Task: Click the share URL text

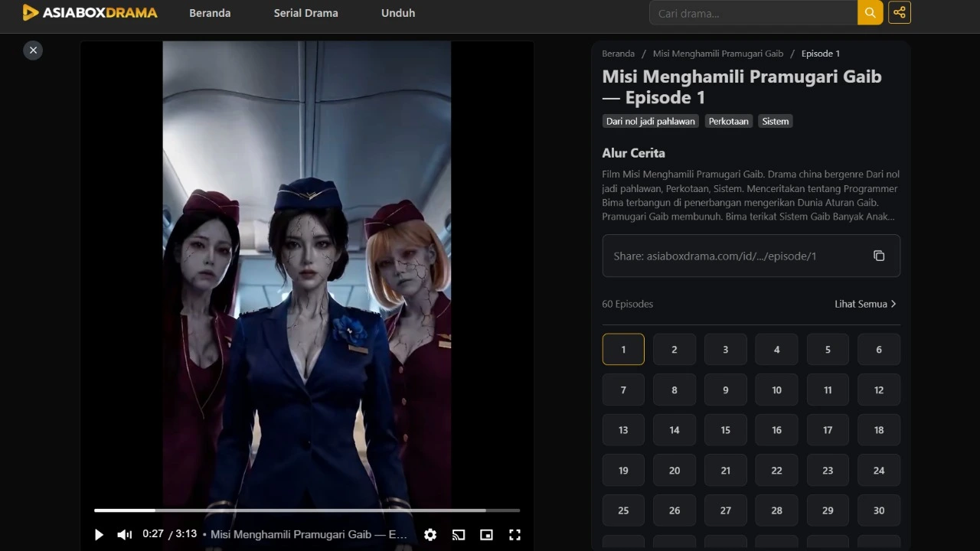Action: click(715, 256)
